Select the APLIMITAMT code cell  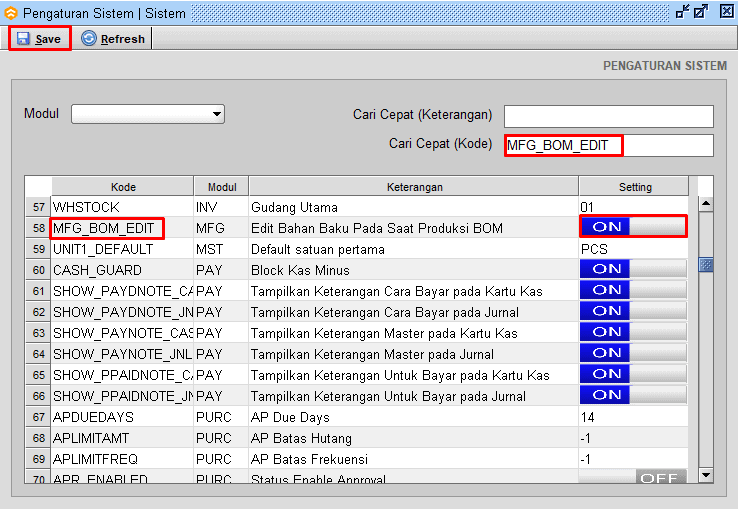tap(122, 438)
